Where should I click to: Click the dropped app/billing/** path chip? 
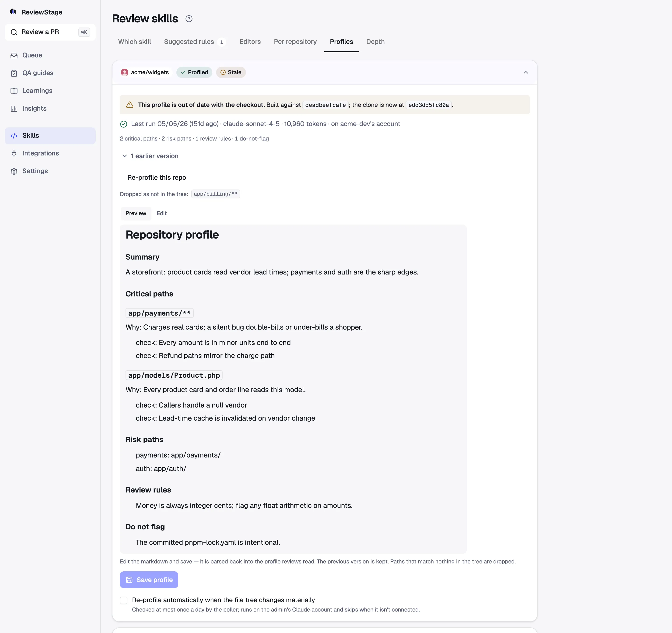pos(216,194)
